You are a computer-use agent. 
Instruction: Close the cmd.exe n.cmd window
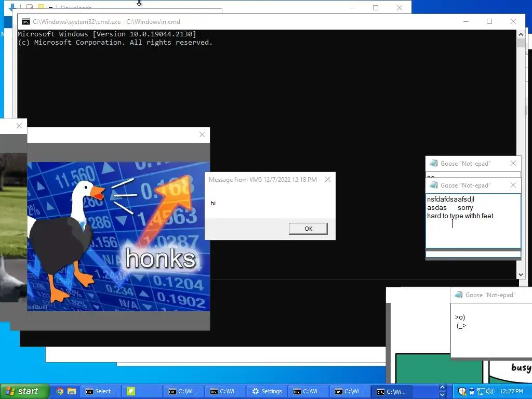coord(513,21)
